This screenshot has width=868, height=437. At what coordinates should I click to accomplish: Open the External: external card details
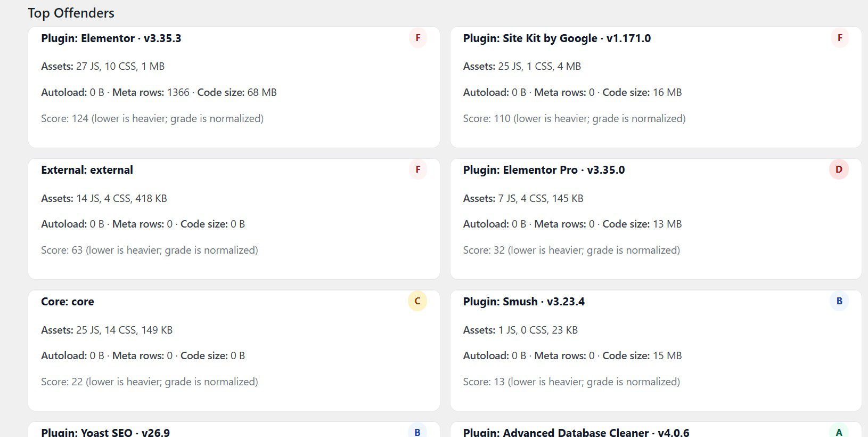pyautogui.click(x=87, y=169)
